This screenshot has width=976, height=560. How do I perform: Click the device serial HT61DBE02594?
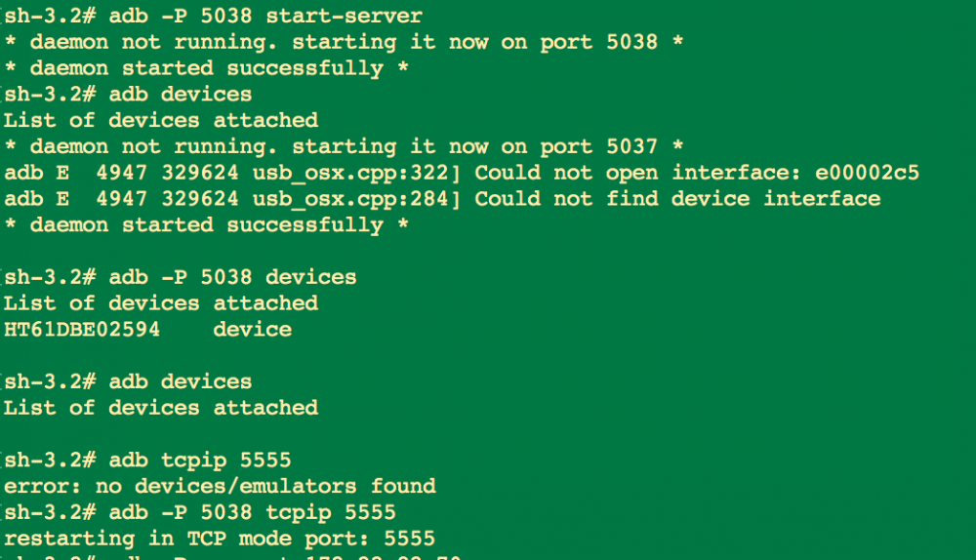pos(82,329)
